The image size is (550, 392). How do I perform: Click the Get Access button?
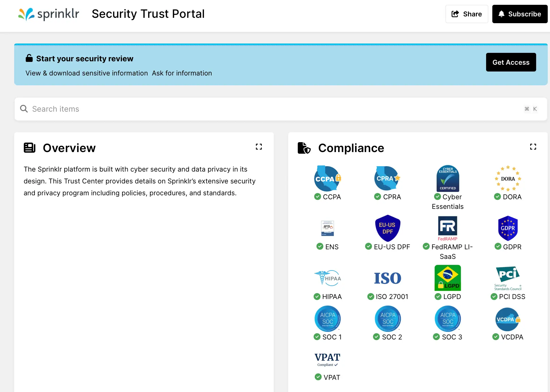coord(511,62)
